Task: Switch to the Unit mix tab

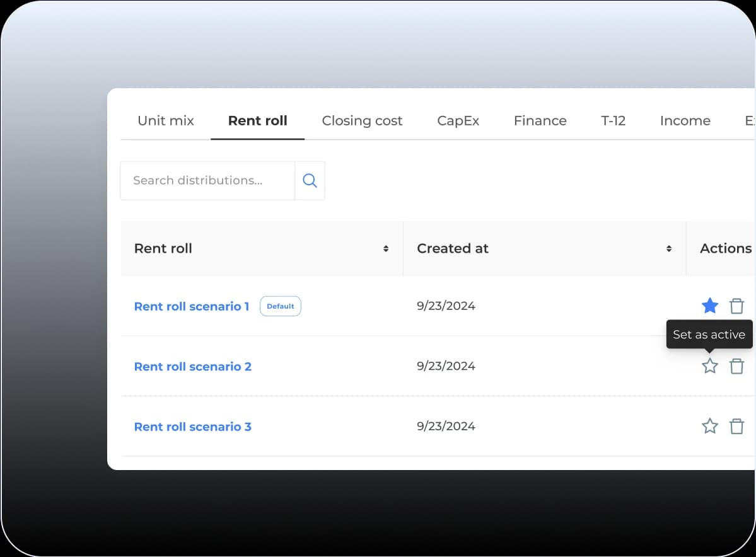Action: tap(166, 121)
